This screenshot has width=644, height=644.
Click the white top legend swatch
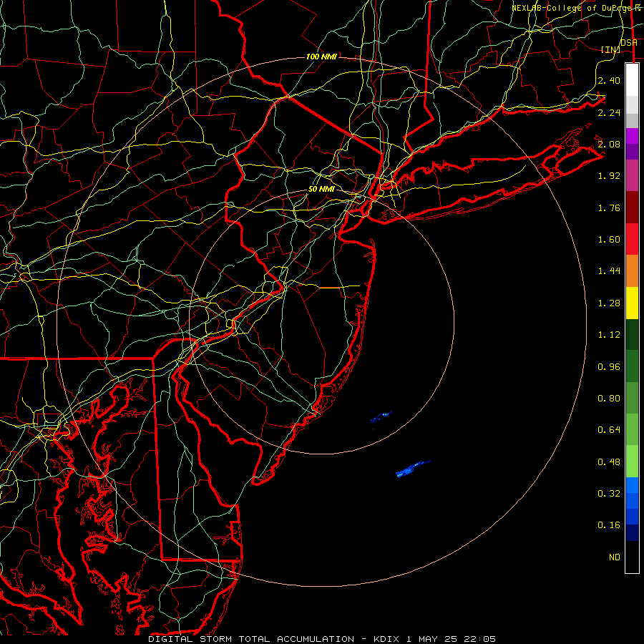(632, 80)
